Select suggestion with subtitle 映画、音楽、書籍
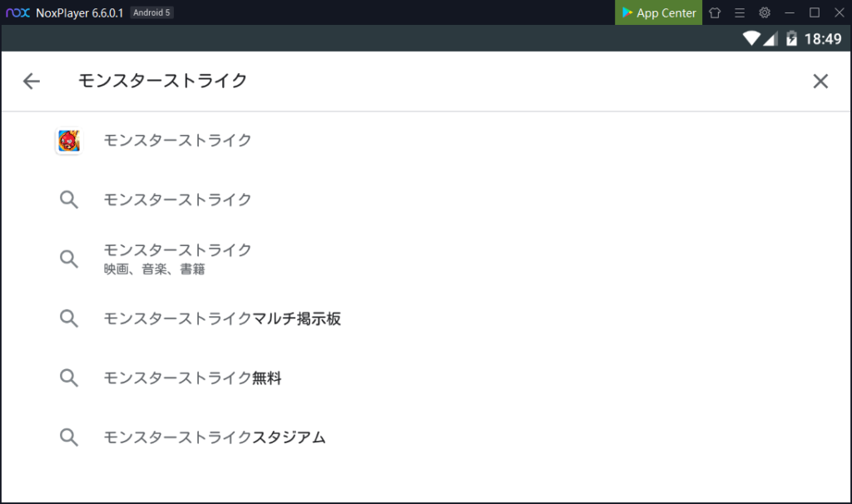The height and width of the screenshot is (504, 852). tap(177, 259)
